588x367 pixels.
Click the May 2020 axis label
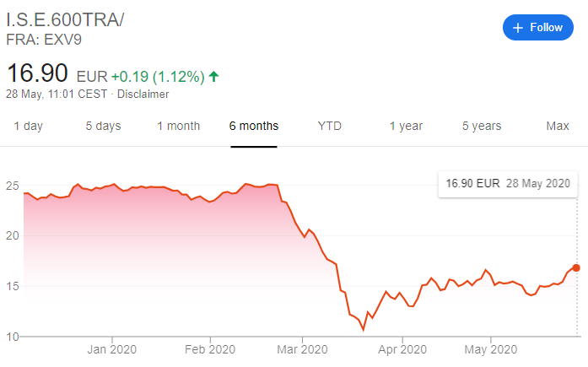point(490,349)
